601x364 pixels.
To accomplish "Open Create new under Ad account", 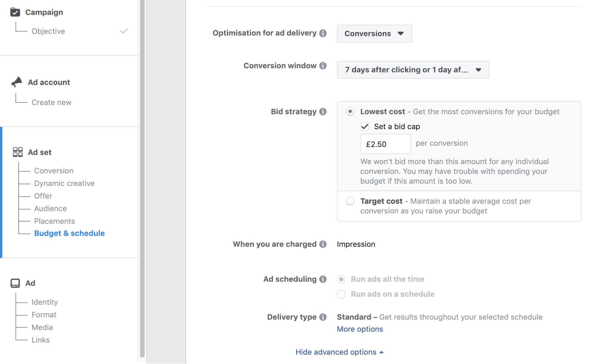I will pyautogui.click(x=51, y=102).
